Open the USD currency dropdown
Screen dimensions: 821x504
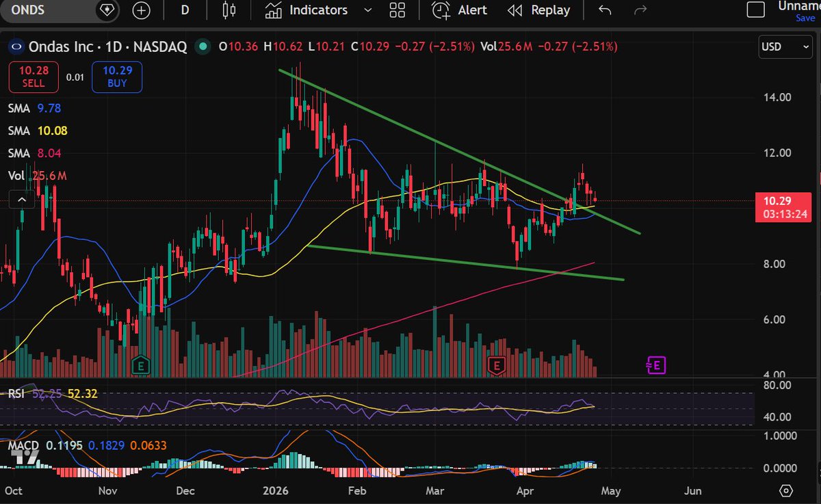[785, 47]
